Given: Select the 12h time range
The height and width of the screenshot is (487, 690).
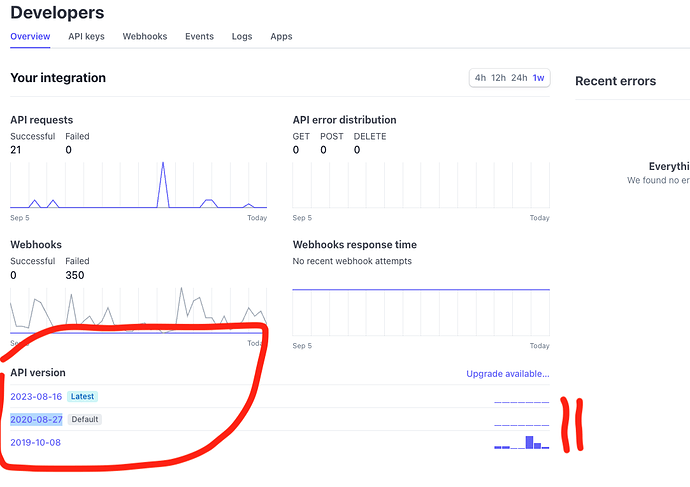Looking at the screenshot, I should tap(498, 78).
